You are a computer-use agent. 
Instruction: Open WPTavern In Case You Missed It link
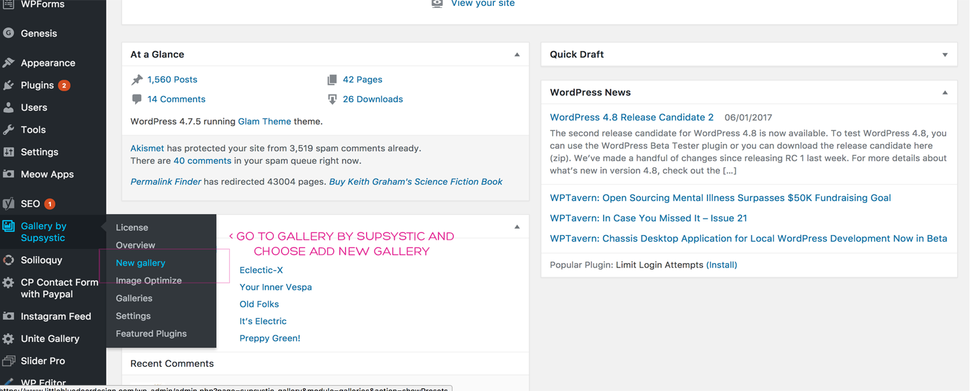649,218
